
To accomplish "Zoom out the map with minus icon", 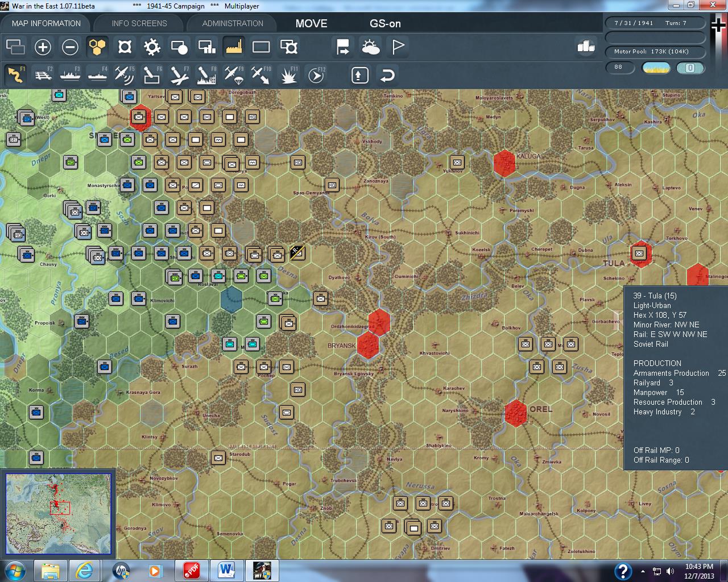I will click(70, 47).
